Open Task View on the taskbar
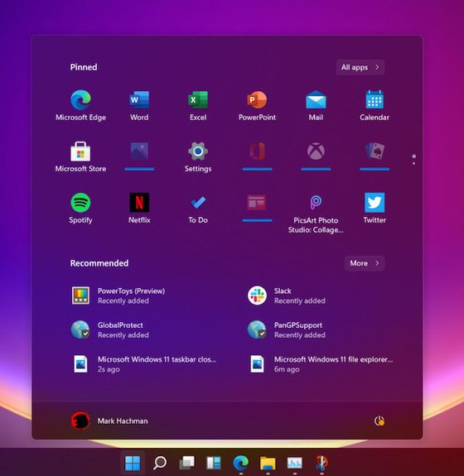Image resolution: width=464 pixels, height=476 pixels. coord(186,463)
